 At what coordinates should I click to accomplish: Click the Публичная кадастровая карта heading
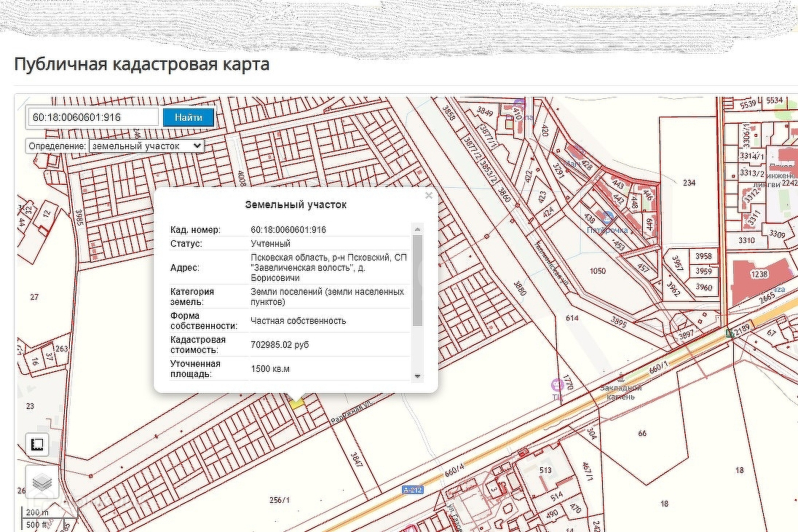click(x=142, y=64)
